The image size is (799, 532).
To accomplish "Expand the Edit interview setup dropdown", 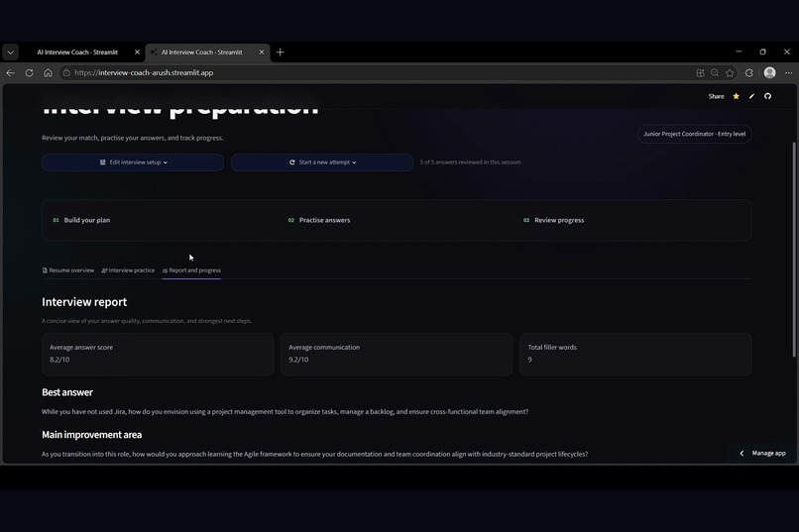I will click(x=133, y=162).
